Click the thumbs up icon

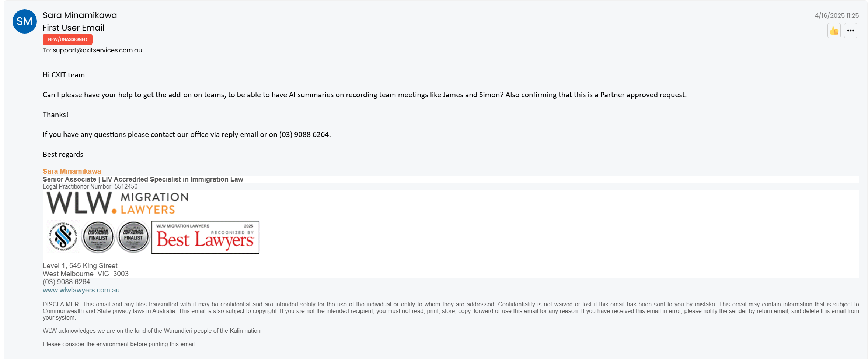pyautogui.click(x=834, y=31)
